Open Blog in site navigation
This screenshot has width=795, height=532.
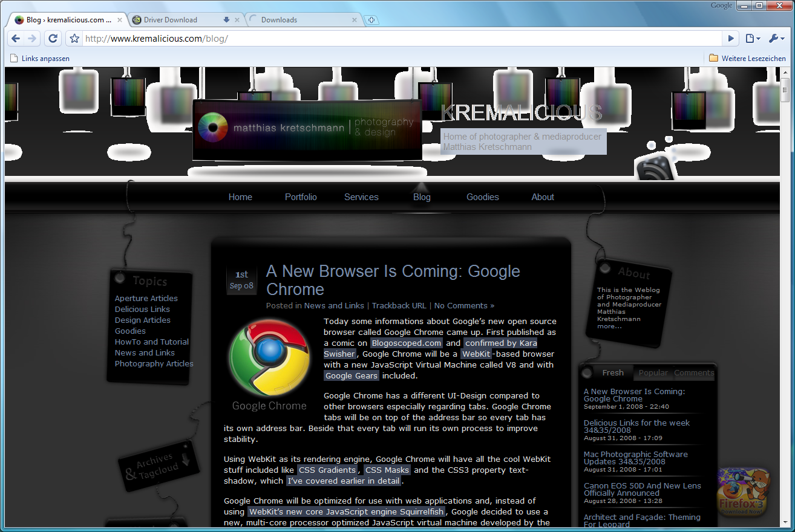(x=422, y=197)
